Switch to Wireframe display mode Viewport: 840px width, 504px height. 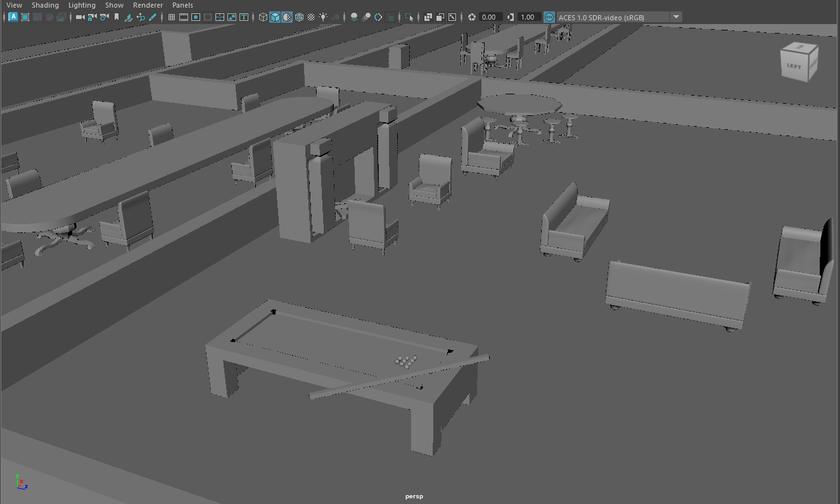click(263, 17)
